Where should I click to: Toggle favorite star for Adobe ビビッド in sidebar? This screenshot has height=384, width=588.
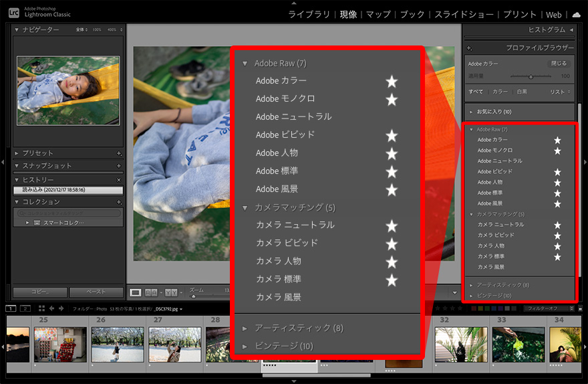click(x=557, y=172)
